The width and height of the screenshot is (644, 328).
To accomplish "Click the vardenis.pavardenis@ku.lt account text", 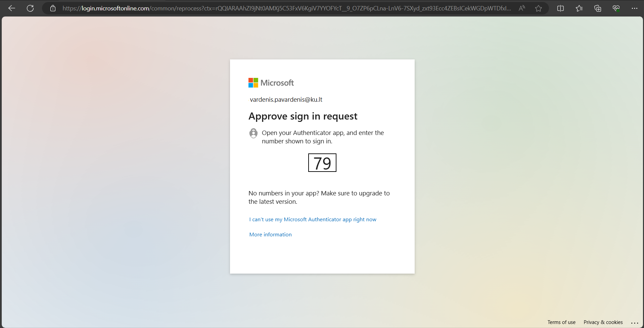I will 286,100.
